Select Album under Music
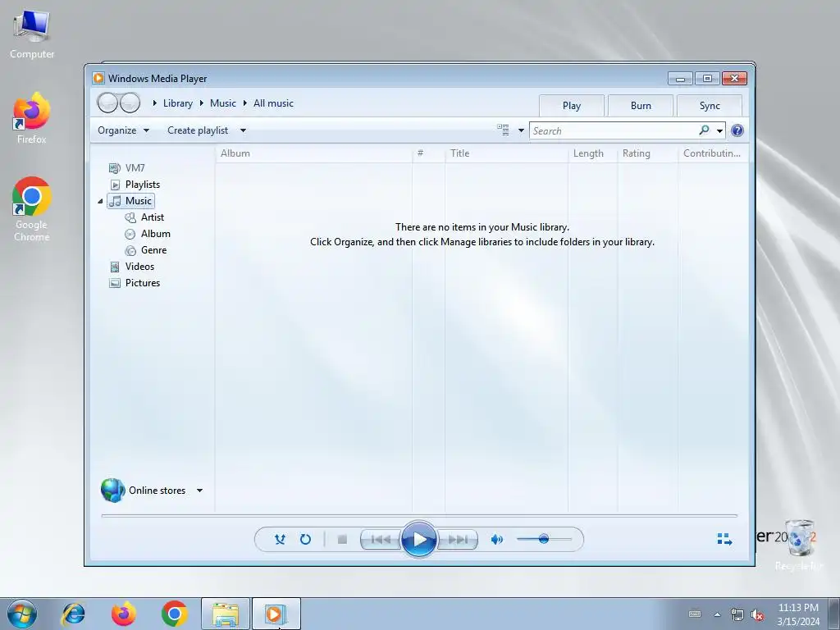Viewport: 840px width, 630px height. (148, 234)
